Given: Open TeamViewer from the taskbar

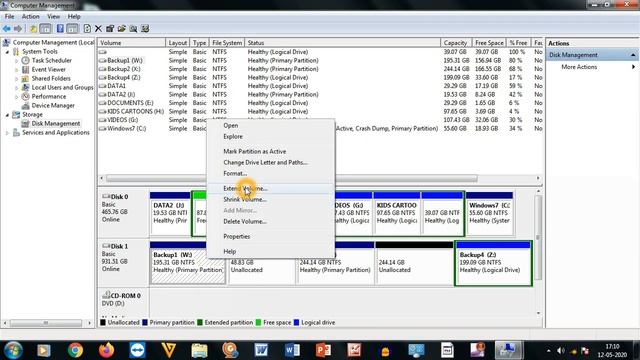Looking at the screenshot, I should (x=137, y=350).
